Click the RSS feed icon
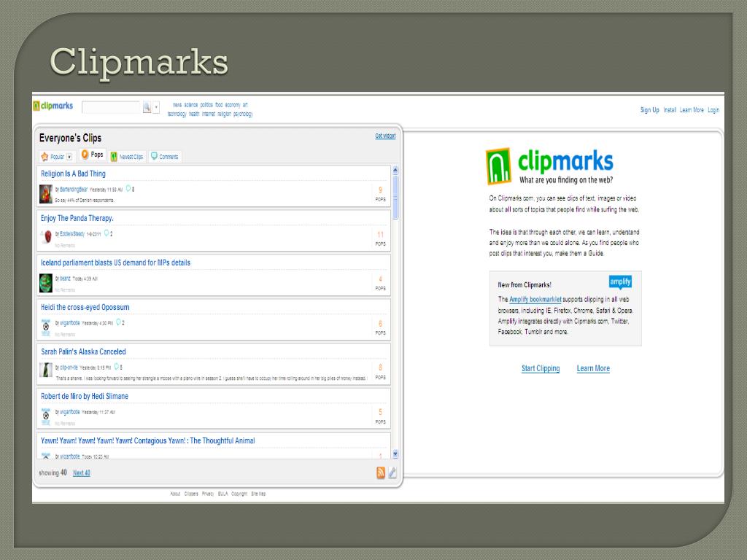747x560 pixels. click(381, 472)
